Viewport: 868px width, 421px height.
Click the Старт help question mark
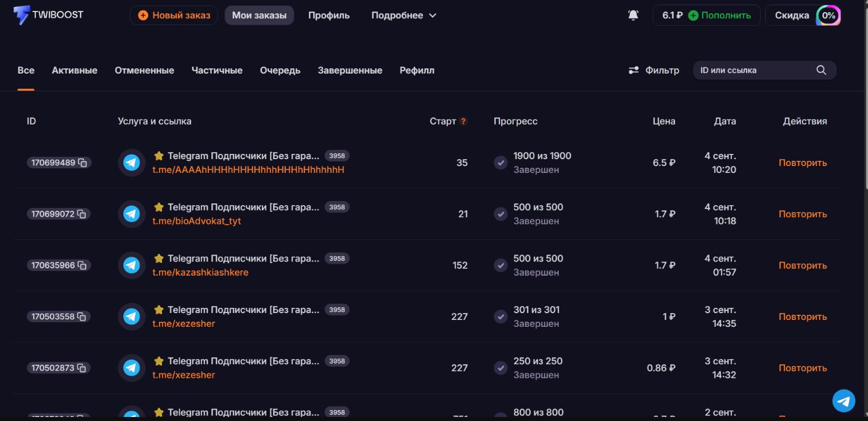[x=464, y=121]
